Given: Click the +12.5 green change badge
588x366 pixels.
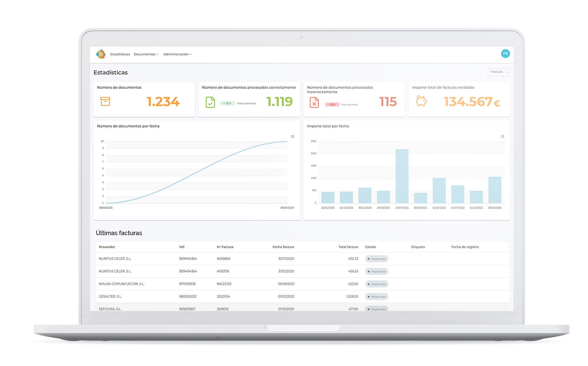Looking at the screenshot, I should pos(227,104).
